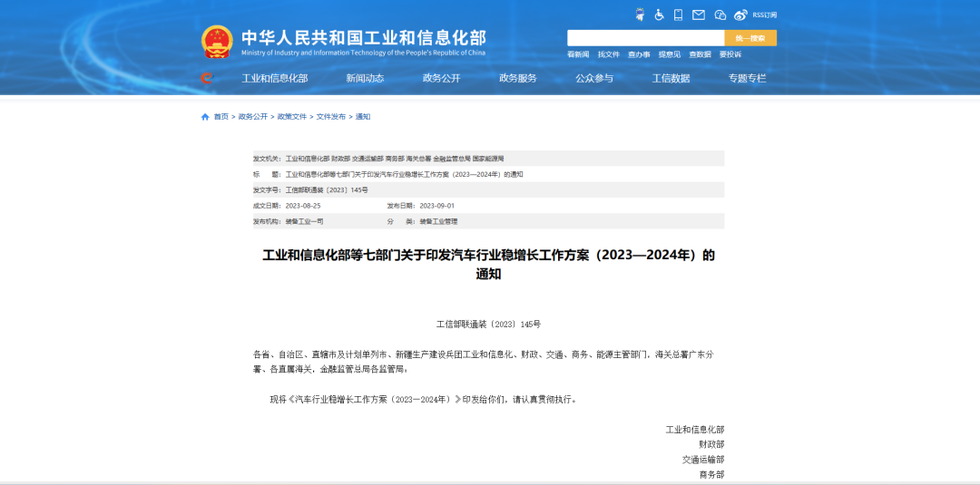
Task: Open the WeChat icon in header
Action: (x=720, y=15)
